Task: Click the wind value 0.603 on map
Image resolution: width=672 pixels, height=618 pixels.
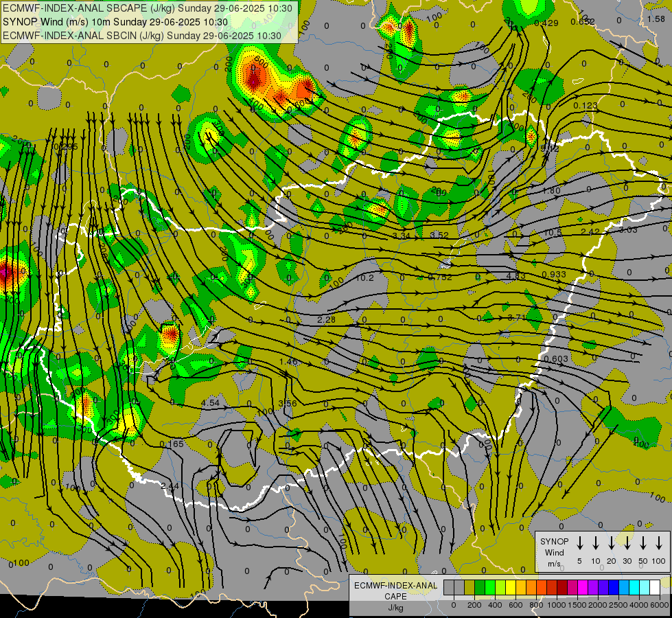Action: (556, 359)
